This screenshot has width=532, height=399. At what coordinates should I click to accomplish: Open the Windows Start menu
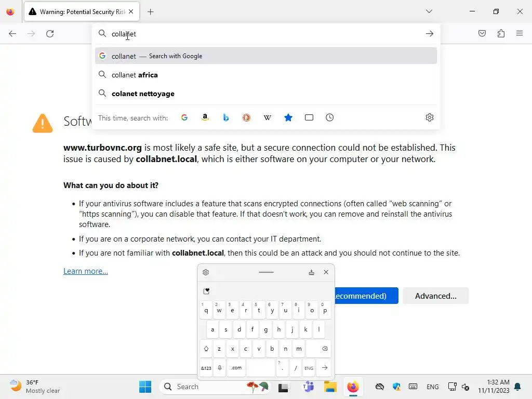[x=145, y=387]
